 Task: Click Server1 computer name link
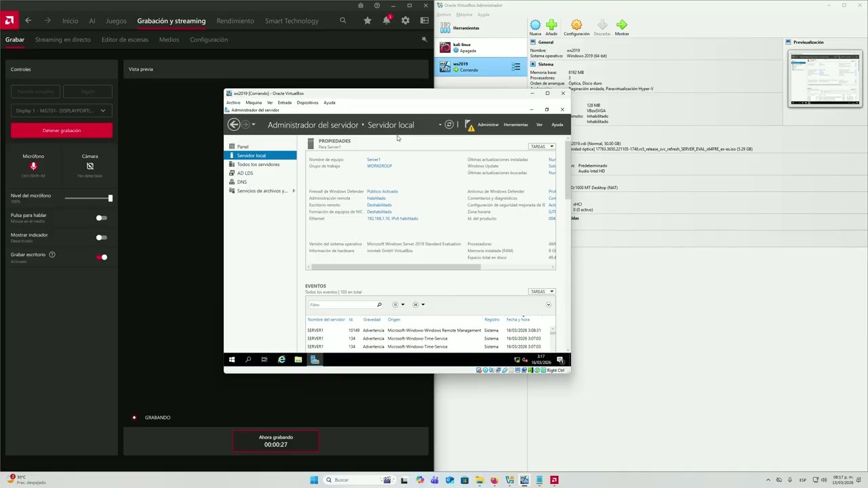(374, 159)
